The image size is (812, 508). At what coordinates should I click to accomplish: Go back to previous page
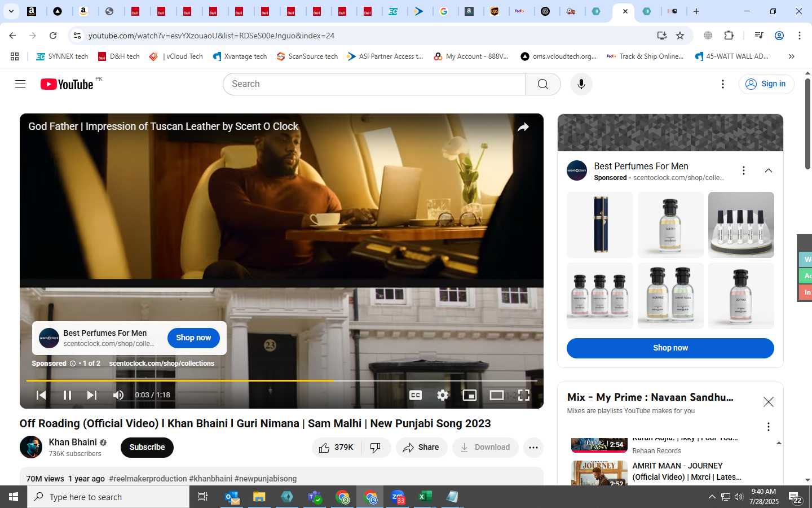[x=12, y=36]
